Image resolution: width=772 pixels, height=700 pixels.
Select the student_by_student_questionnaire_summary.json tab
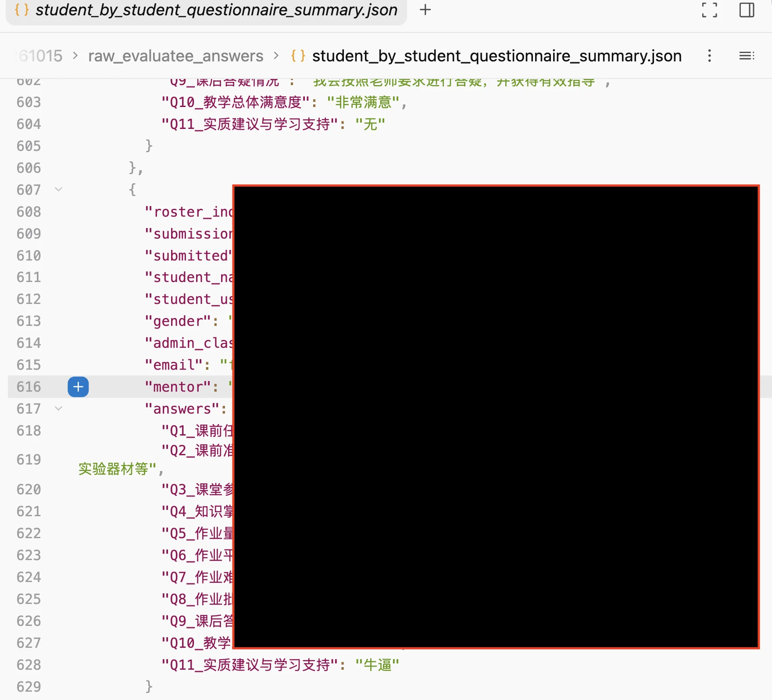(206, 11)
